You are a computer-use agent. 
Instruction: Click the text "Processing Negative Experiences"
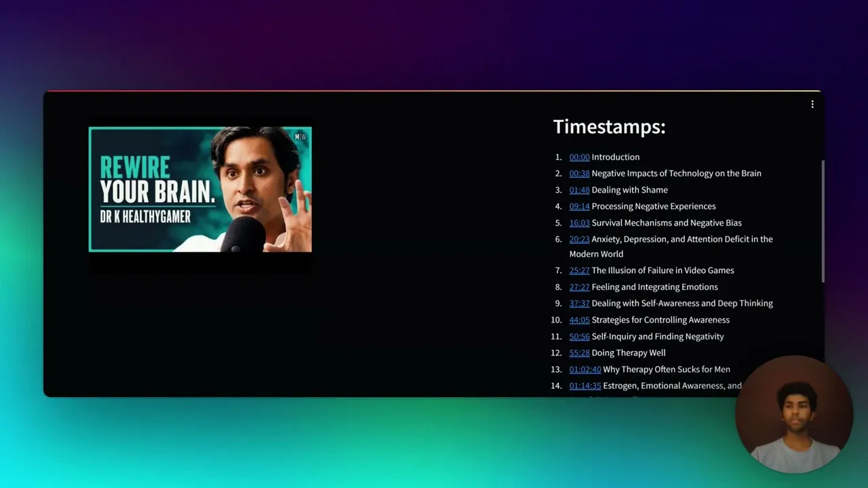[x=654, y=207]
